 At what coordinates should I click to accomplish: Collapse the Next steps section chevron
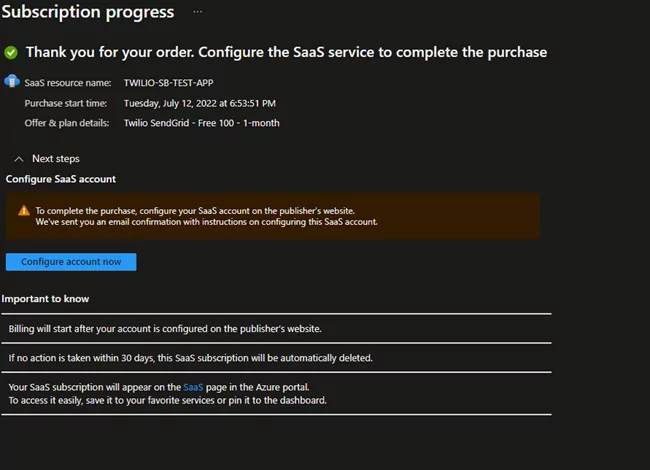coord(19,159)
